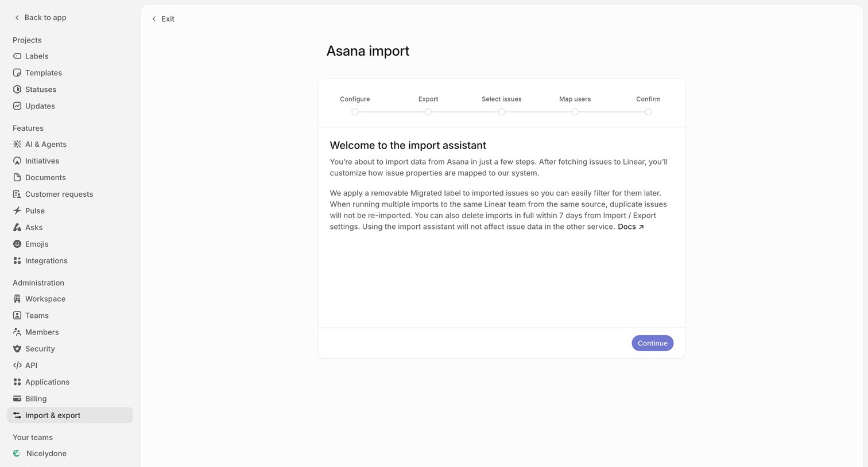Click the Map users step circle

point(575,112)
